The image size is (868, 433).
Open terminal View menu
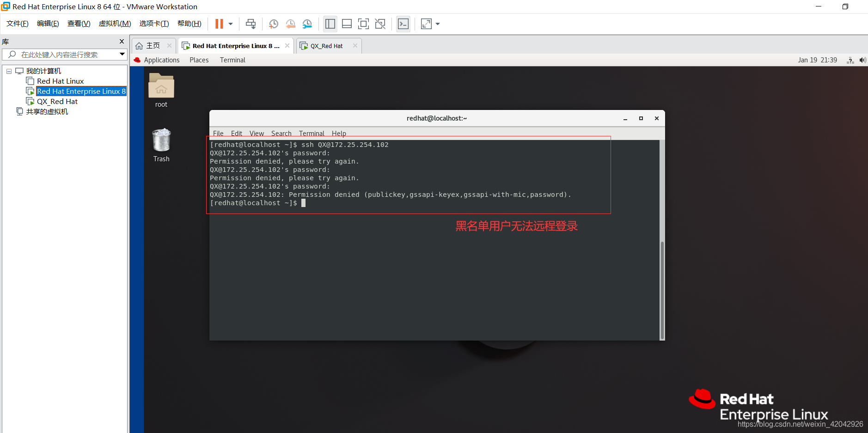(257, 134)
